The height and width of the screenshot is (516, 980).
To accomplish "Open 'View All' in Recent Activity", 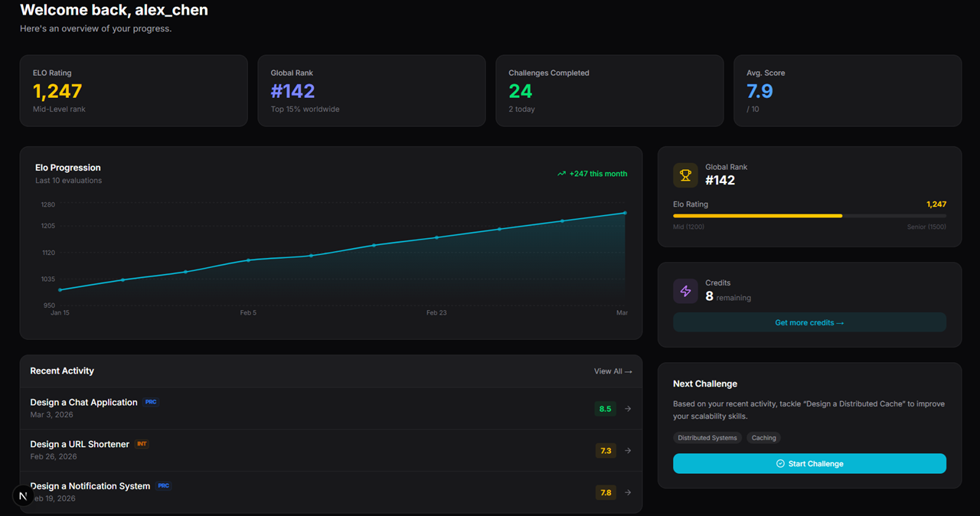I will coord(612,371).
